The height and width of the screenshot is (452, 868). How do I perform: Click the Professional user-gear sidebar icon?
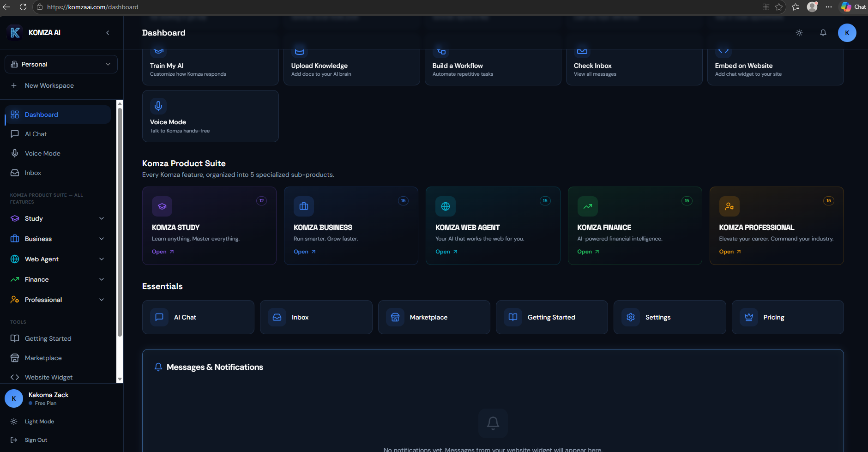[x=15, y=300]
